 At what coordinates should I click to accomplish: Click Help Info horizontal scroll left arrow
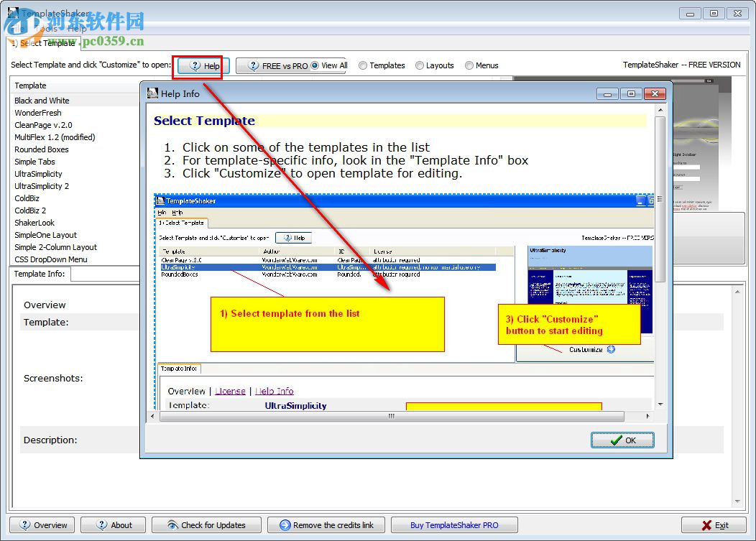pyautogui.click(x=153, y=416)
